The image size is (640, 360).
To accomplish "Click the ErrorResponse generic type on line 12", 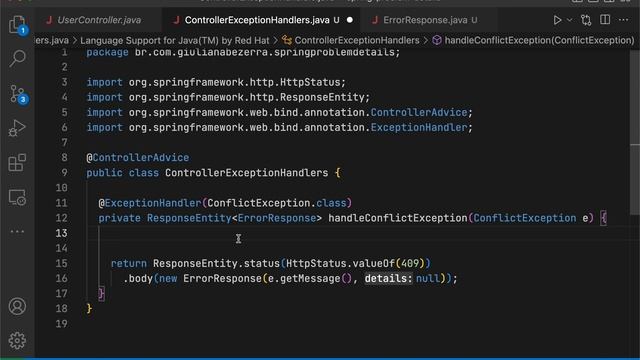I will point(277,218).
